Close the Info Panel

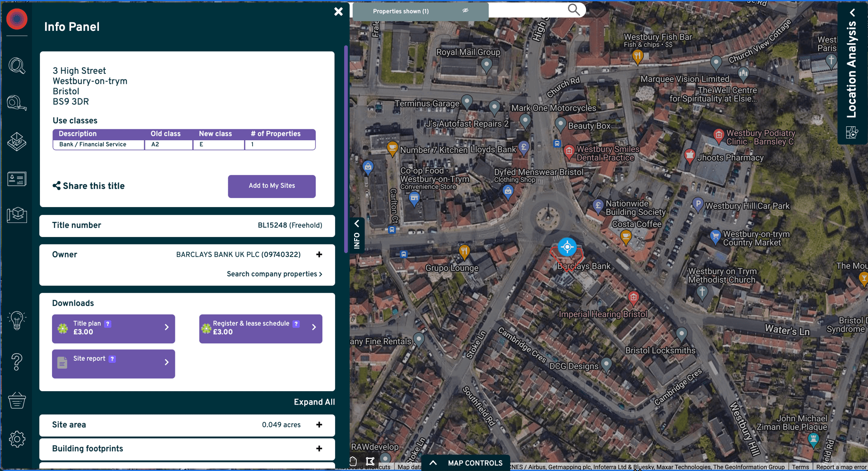pyautogui.click(x=339, y=12)
